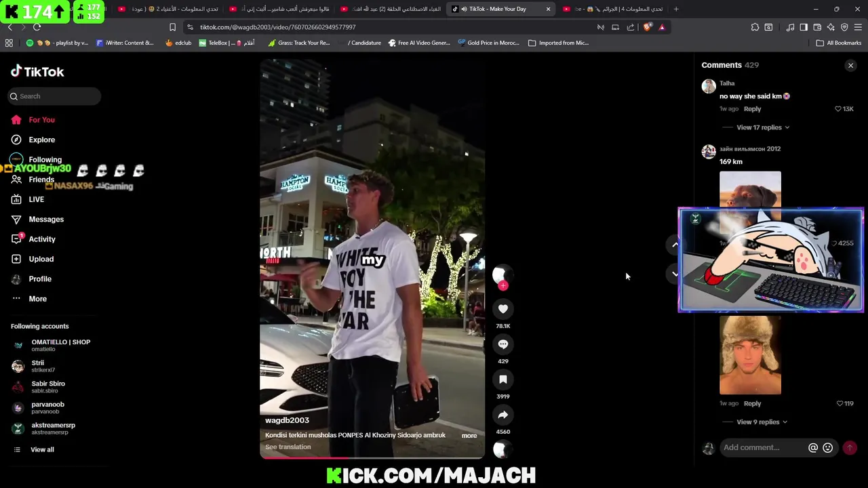Screen dimensions: 868x488
Task: Open Grass: Track Your Re... bookmark
Action: click(299, 43)
